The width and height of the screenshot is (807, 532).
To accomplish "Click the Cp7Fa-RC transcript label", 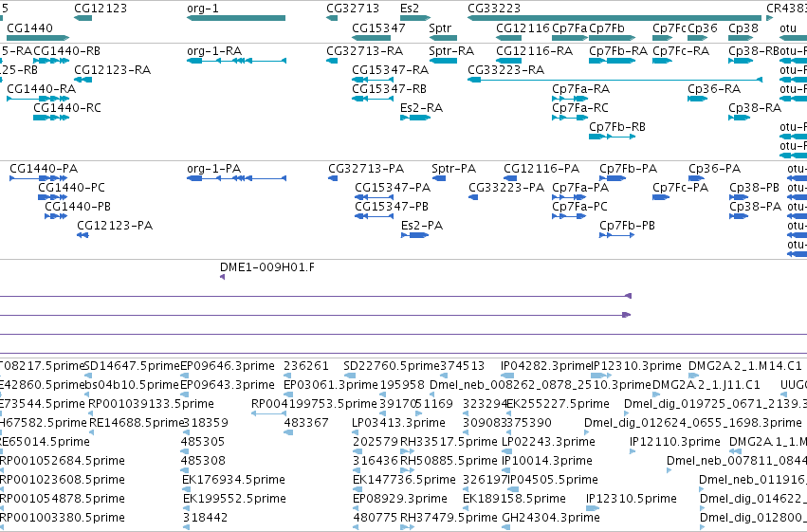I will coord(580,108).
